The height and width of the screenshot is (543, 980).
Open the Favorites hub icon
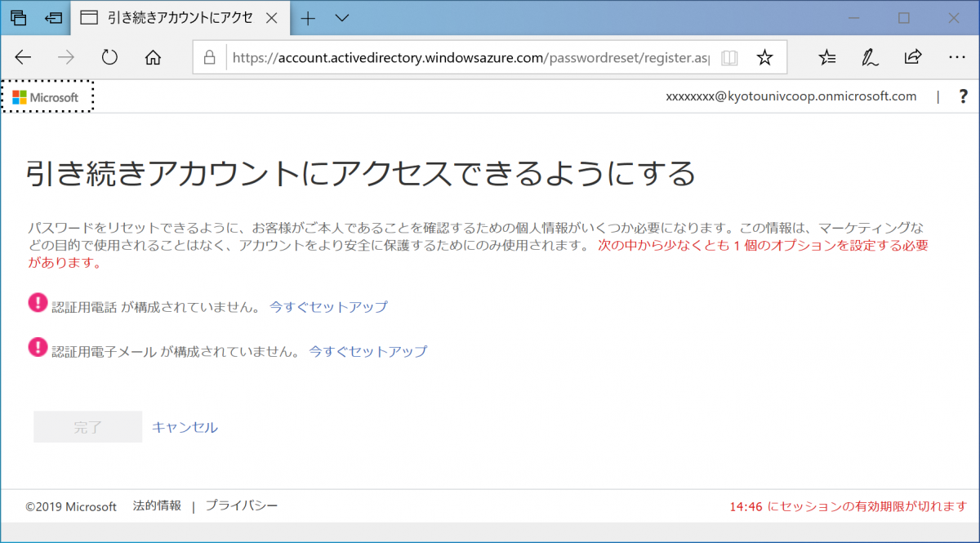coord(827,57)
